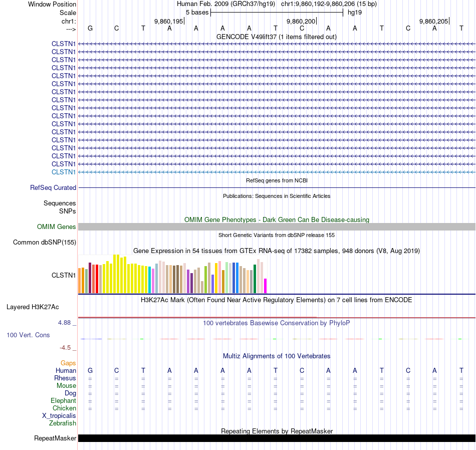The width and height of the screenshot is (476, 450).
Task: Click the '--->' strand direction arrow label
Action: (x=71, y=29)
